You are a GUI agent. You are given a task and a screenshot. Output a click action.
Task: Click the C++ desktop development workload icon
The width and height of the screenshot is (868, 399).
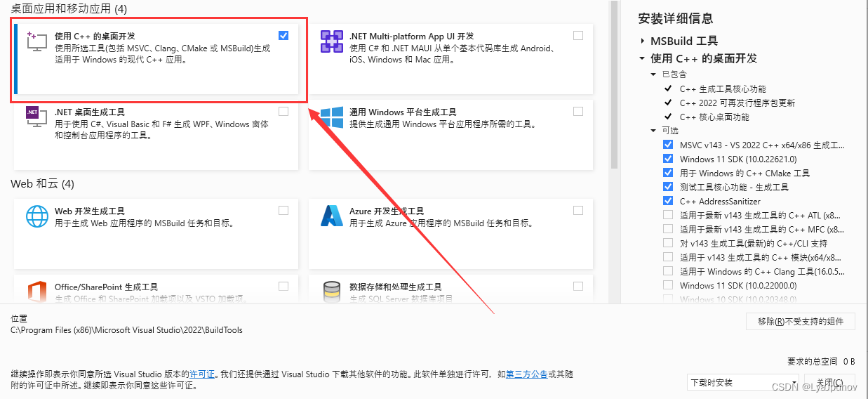pyautogui.click(x=36, y=41)
